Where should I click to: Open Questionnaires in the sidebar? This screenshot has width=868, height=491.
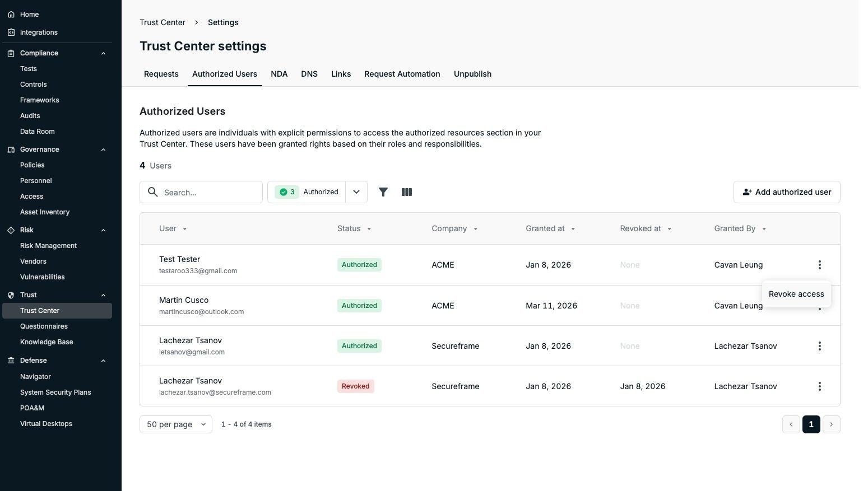point(44,326)
